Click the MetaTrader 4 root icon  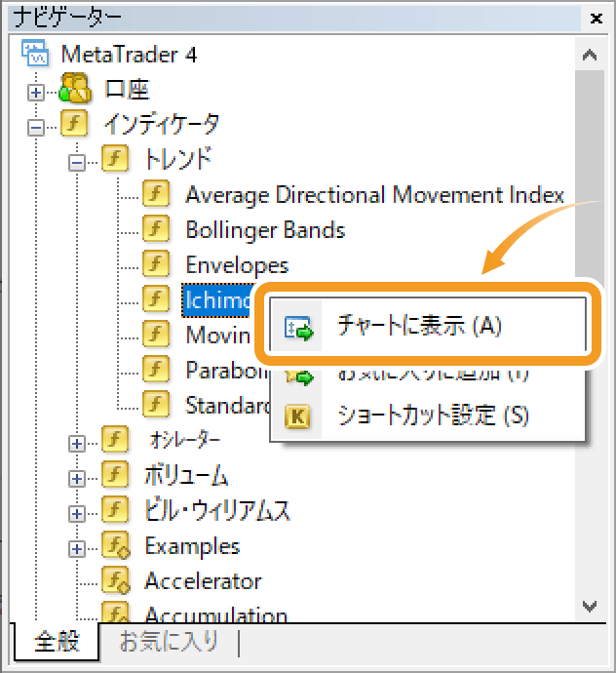pos(36,54)
